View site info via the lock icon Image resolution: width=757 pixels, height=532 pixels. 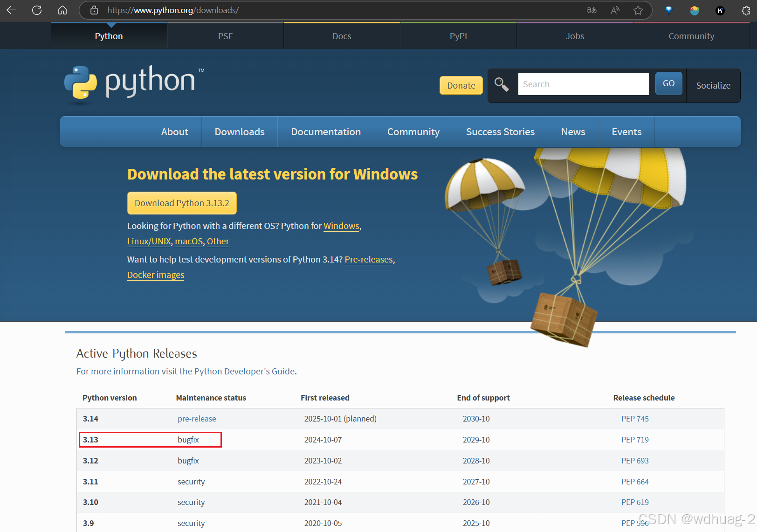[94, 10]
